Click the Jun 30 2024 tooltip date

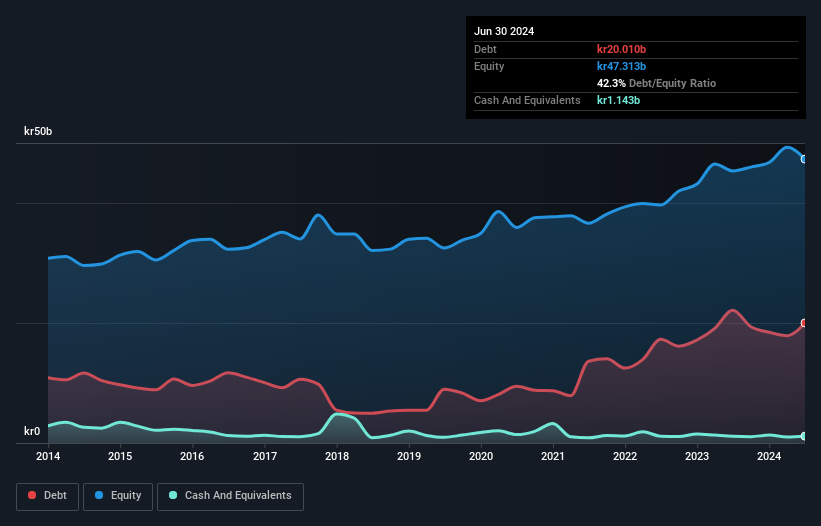tap(504, 31)
